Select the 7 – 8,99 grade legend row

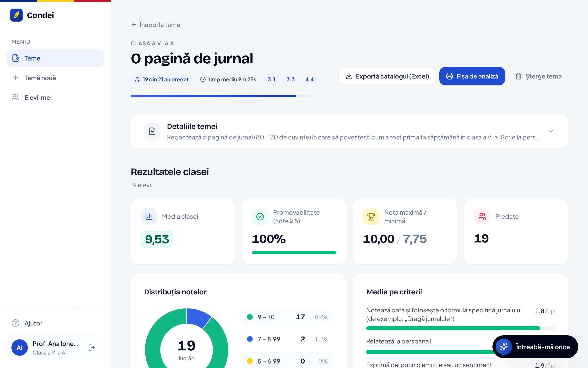pyautogui.click(x=287, y=339)
